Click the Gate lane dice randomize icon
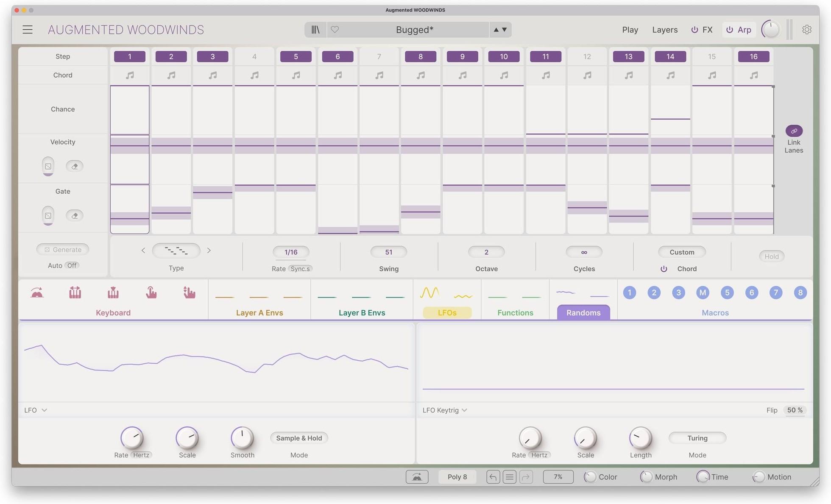The height and width of the screenshot is (504, 831). (x=48, y=215)
